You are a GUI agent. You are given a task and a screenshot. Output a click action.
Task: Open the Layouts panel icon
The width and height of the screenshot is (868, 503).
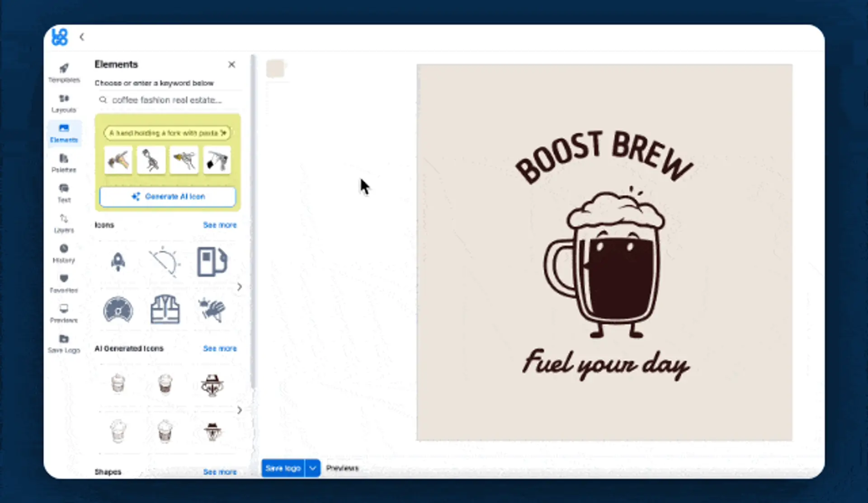click(x=64, y=99)
